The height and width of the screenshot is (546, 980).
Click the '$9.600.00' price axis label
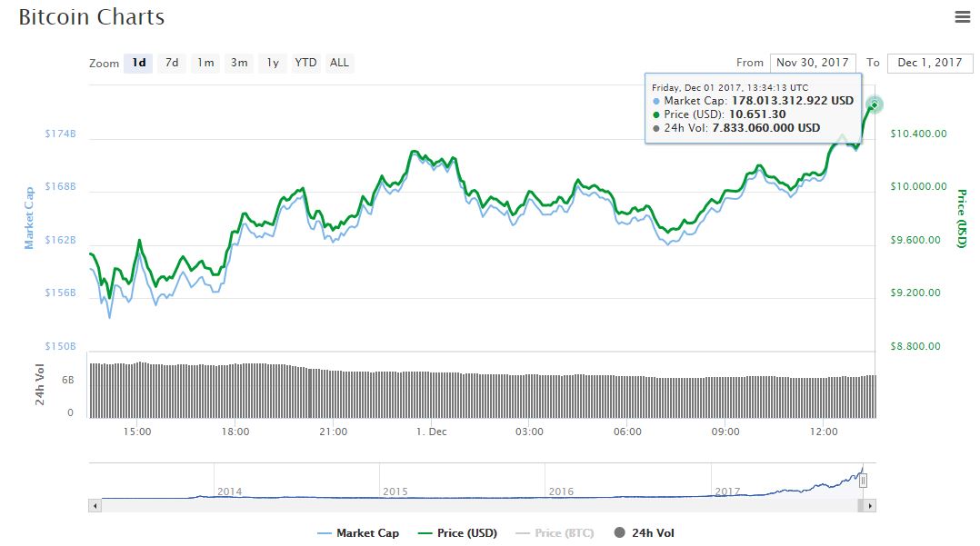point(915,240)
